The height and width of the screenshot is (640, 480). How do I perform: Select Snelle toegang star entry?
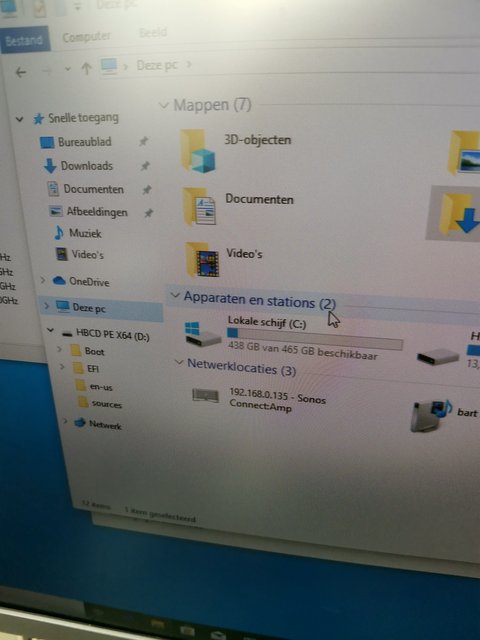[76, 118]
